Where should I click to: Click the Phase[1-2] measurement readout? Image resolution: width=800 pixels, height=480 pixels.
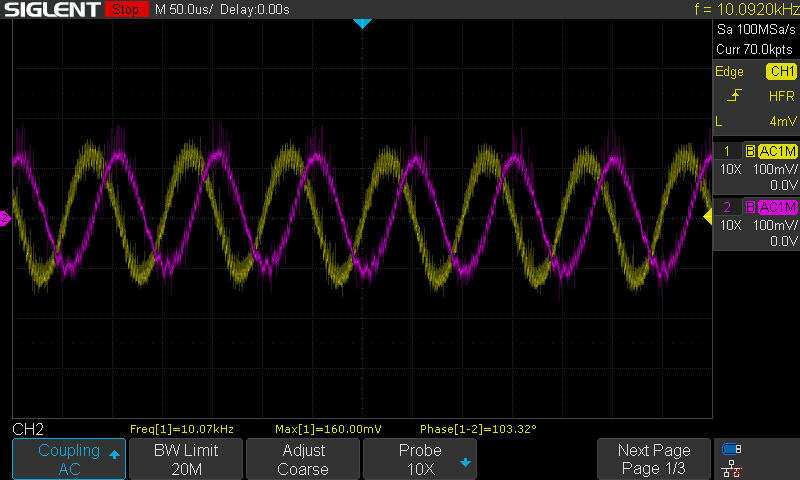(x=479, y=429)
